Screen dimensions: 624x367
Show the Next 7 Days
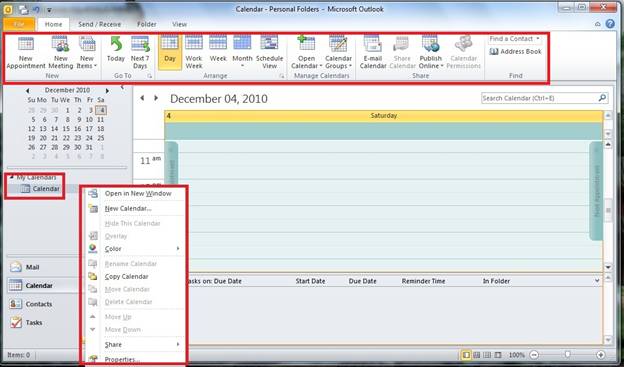140,53
